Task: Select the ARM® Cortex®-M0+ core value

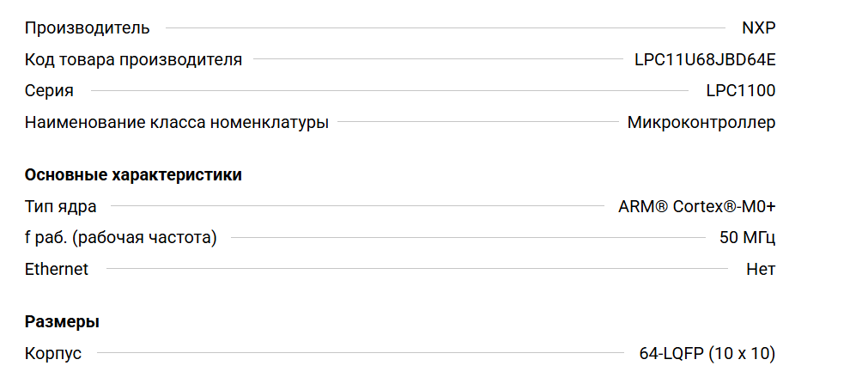Action: [696, 207]
